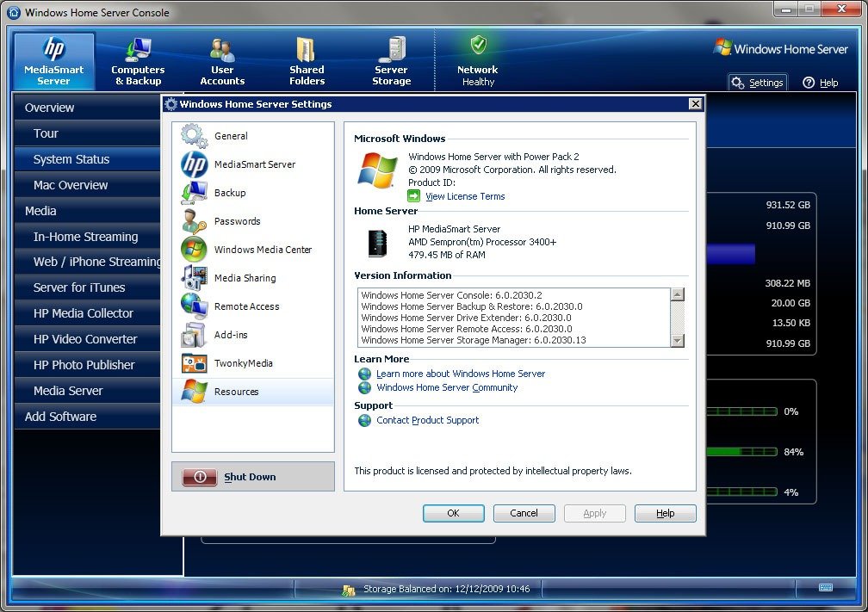Select Windows Home Server Console version line

451,295
